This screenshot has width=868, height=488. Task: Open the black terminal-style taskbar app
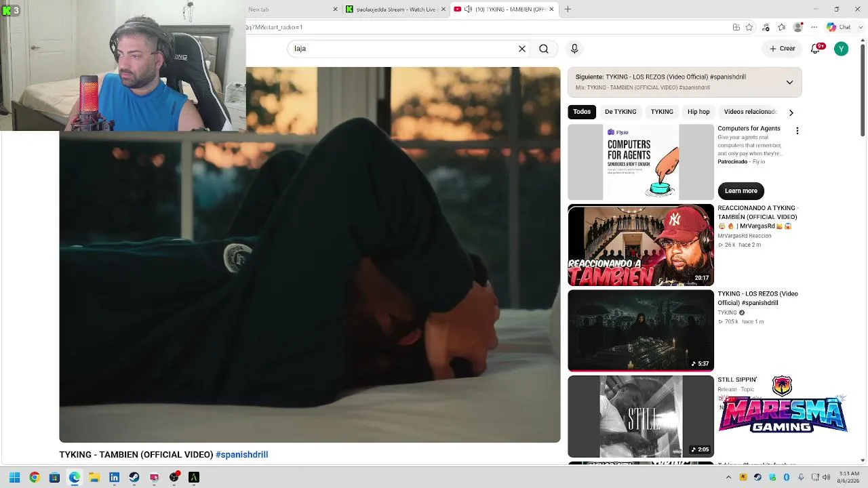[x=194, y=477]
